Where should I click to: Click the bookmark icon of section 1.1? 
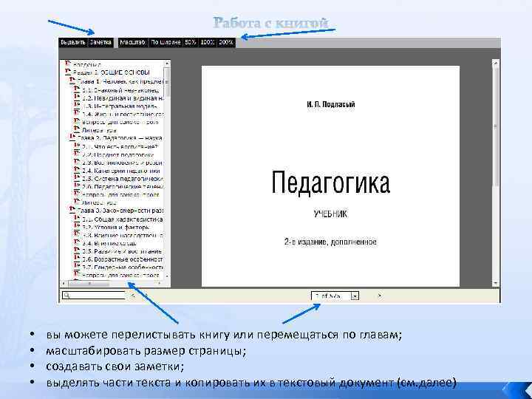pos(77,89)
